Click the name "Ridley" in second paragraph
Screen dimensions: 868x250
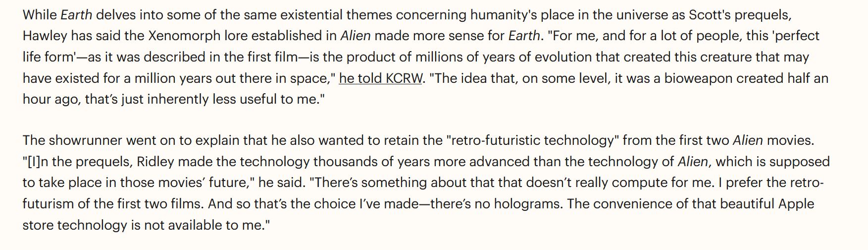pyautogui.click(x=155, y=162)
